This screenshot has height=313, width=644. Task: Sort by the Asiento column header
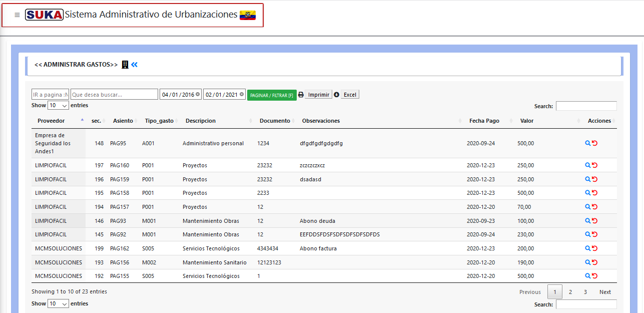coord(123,121)
